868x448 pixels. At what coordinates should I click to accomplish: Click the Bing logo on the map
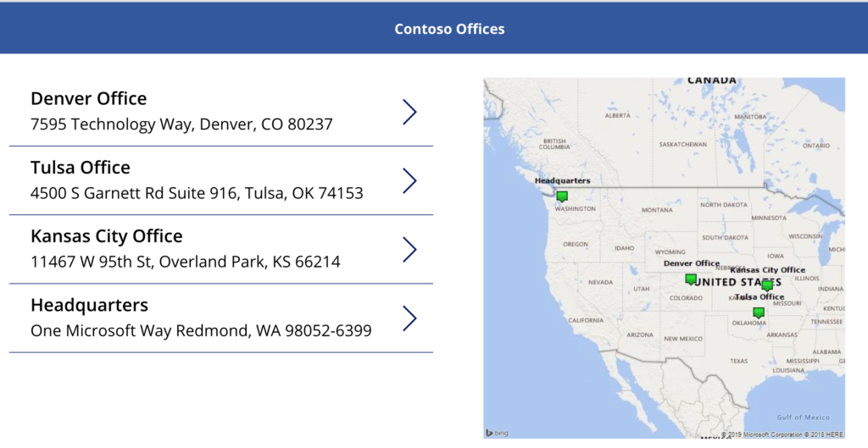[498, 433]
